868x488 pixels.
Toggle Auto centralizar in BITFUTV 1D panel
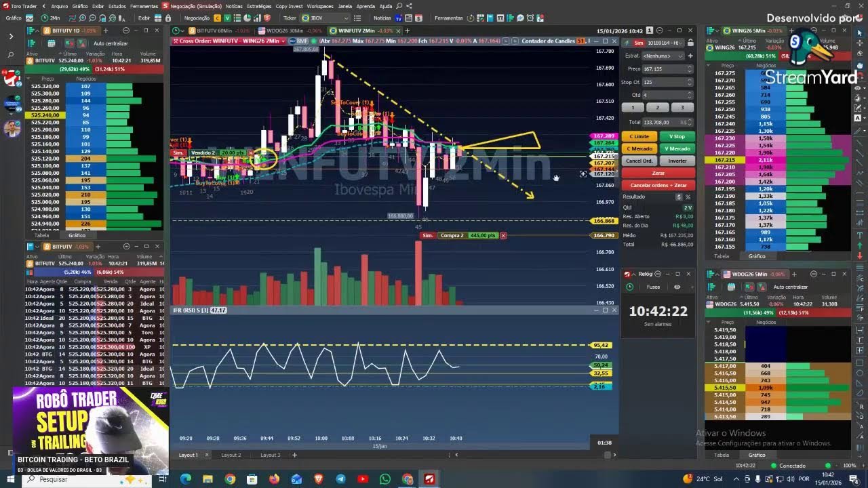pyautogui.click(x=111, y=43)
